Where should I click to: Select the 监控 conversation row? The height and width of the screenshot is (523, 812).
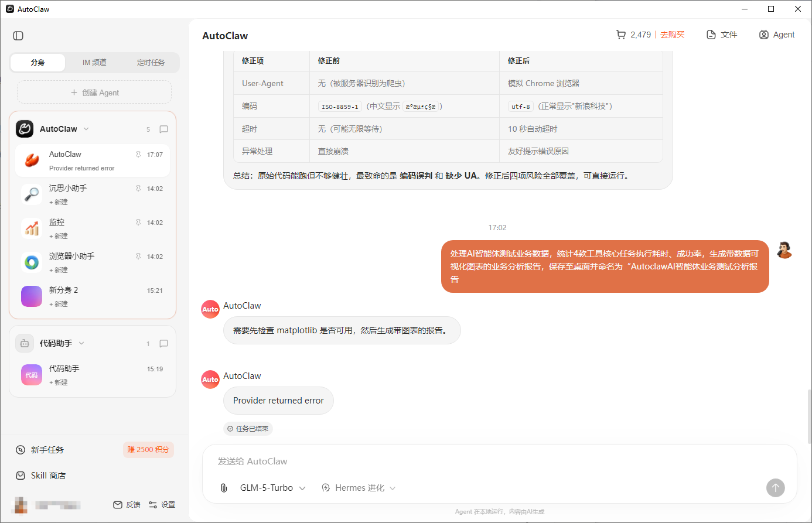[x=93, y=228]
